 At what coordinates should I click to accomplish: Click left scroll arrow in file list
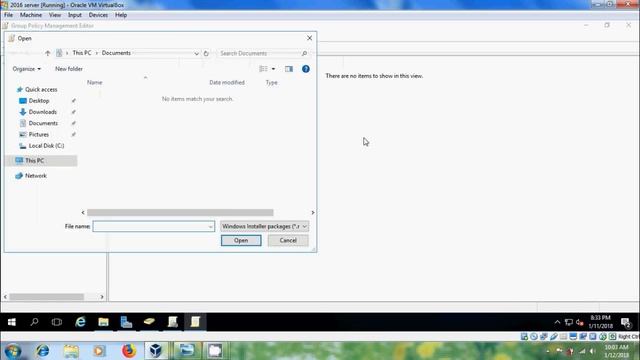[x=83, y=213]
